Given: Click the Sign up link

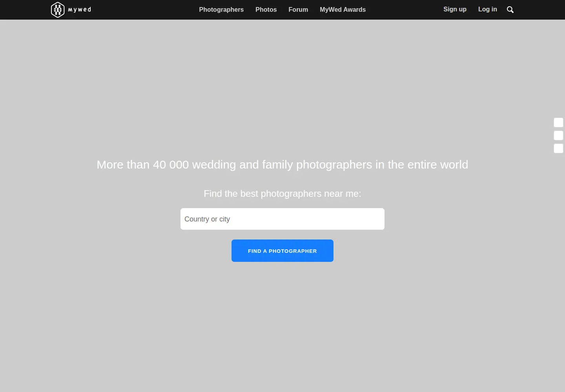Looking at the screenshot, I should pyautogui.click(x=455, y=9).
